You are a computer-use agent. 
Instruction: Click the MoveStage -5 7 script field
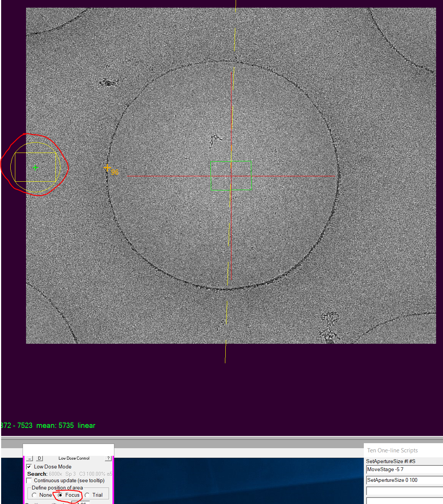pyautogui.click(x=404, y=470)
